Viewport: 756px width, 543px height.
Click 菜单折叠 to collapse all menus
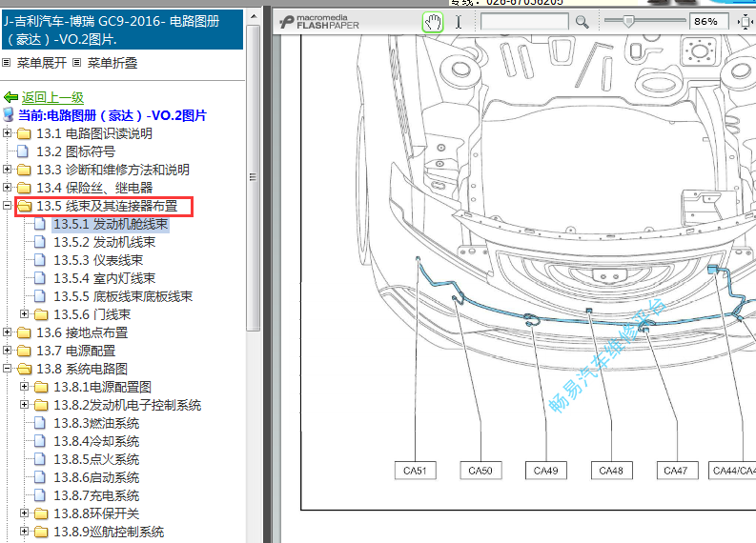click(x=112, y=63)
